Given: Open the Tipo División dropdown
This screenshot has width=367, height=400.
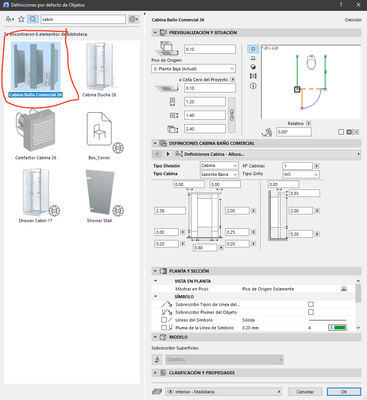Looking at the screenshot, I should tap(219, 166).
